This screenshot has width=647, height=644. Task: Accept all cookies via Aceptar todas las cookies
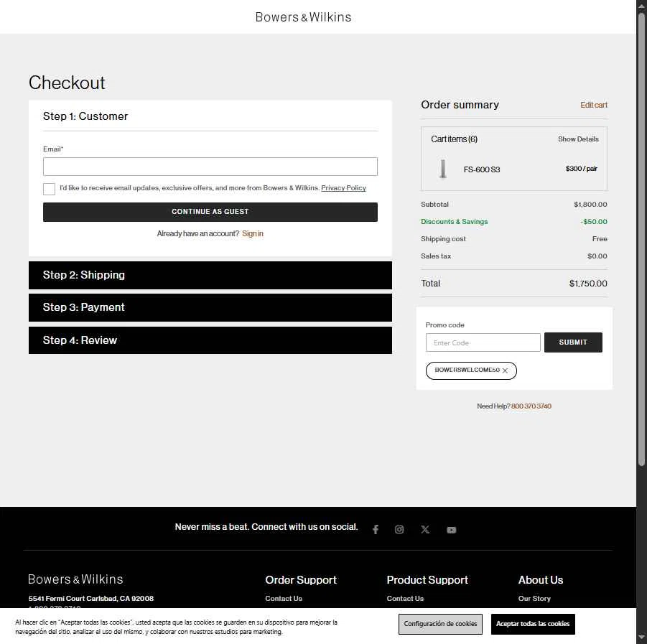click(533, 624)
